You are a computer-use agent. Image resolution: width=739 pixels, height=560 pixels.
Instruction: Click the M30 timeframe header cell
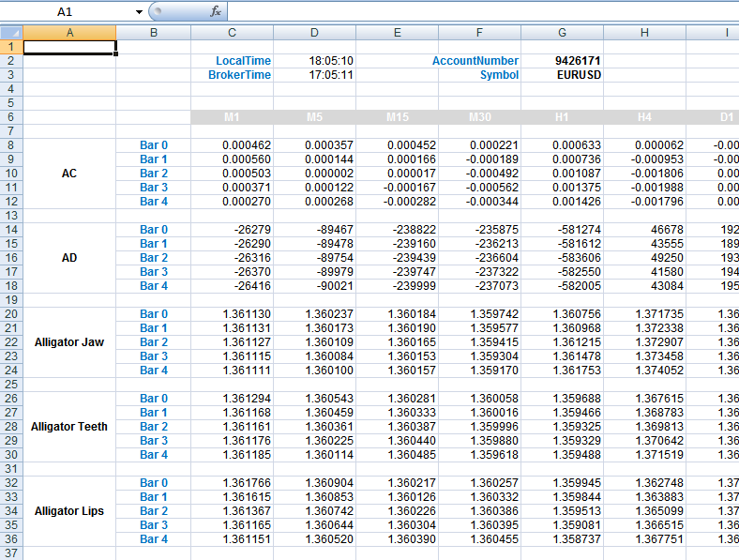tap(480, 117)
